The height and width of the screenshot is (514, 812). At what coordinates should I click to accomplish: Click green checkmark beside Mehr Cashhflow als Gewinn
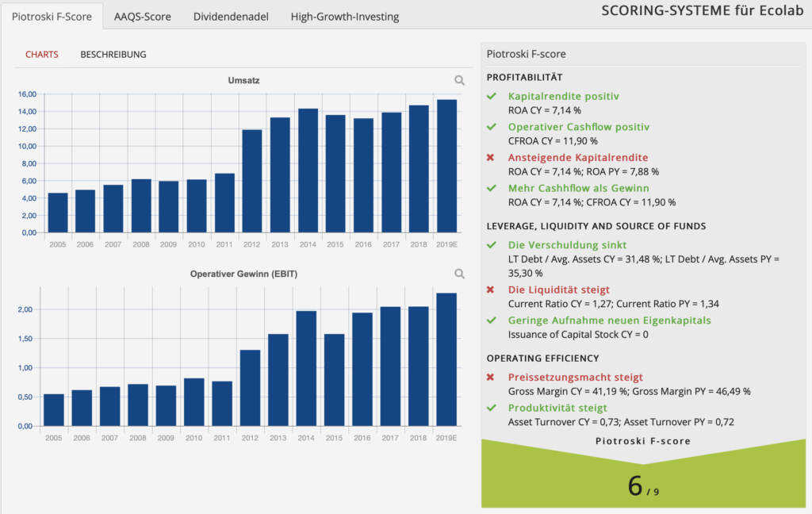pyautogui.click(x=492, y=187)
